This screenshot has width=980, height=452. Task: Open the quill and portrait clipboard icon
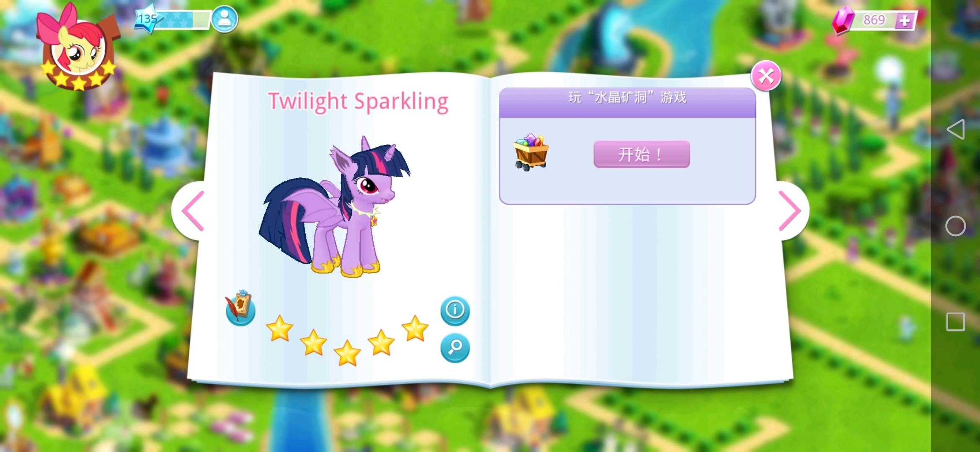tap(240, 308)
